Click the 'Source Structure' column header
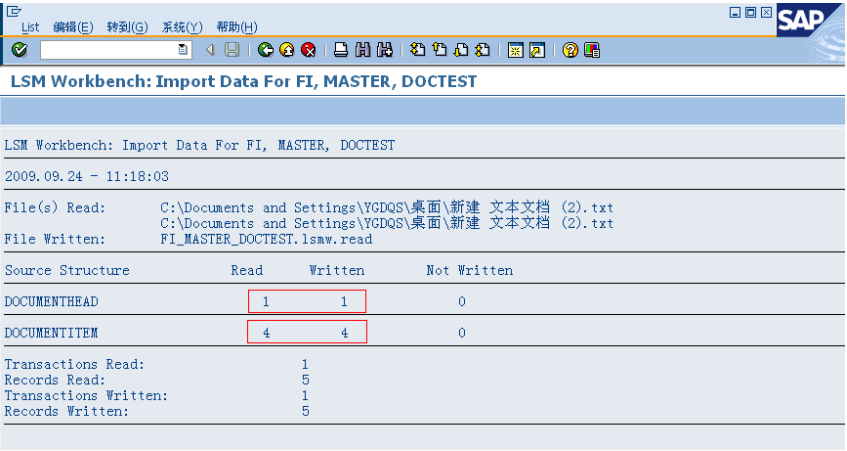 pyautogui.click(x=67, y=270)
